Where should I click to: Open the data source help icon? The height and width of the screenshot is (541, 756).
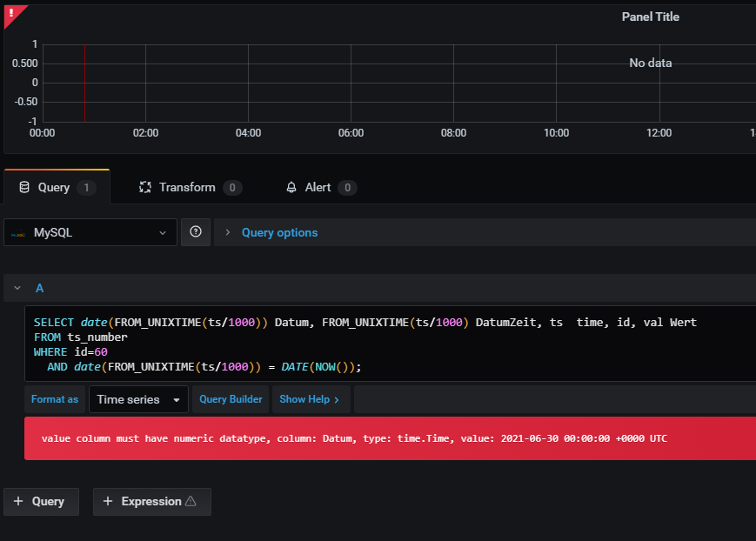(x=196, y=232)
